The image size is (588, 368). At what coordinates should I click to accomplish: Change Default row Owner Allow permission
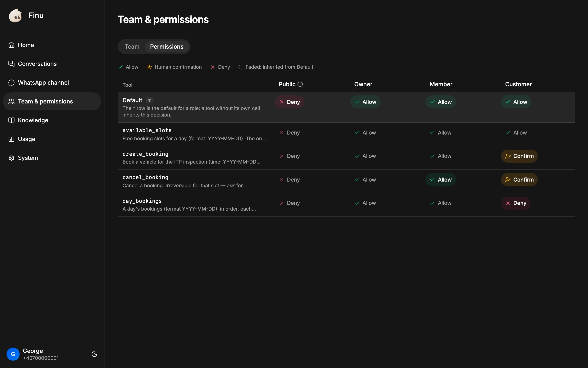(365, 102)
